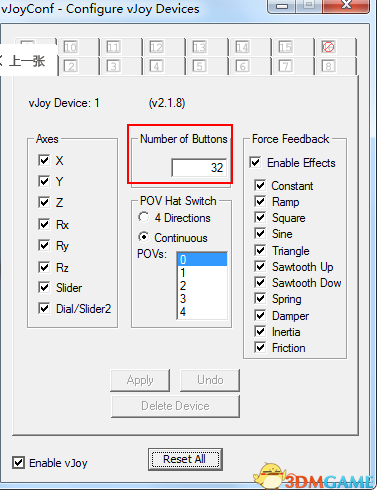The image size is (378, 495).
Task: Toggle the Enable vJoy checkbox
Action: tap(18, 463)
